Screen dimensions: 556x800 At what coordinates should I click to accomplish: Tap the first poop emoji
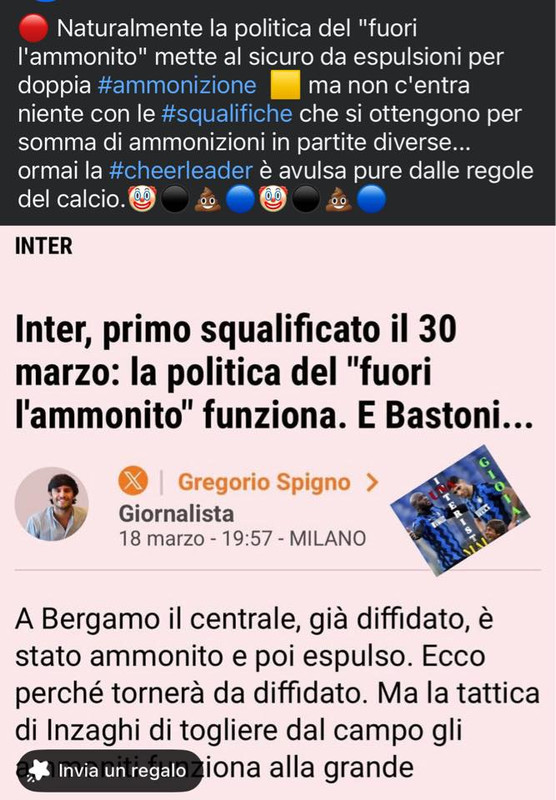point(207,199)
